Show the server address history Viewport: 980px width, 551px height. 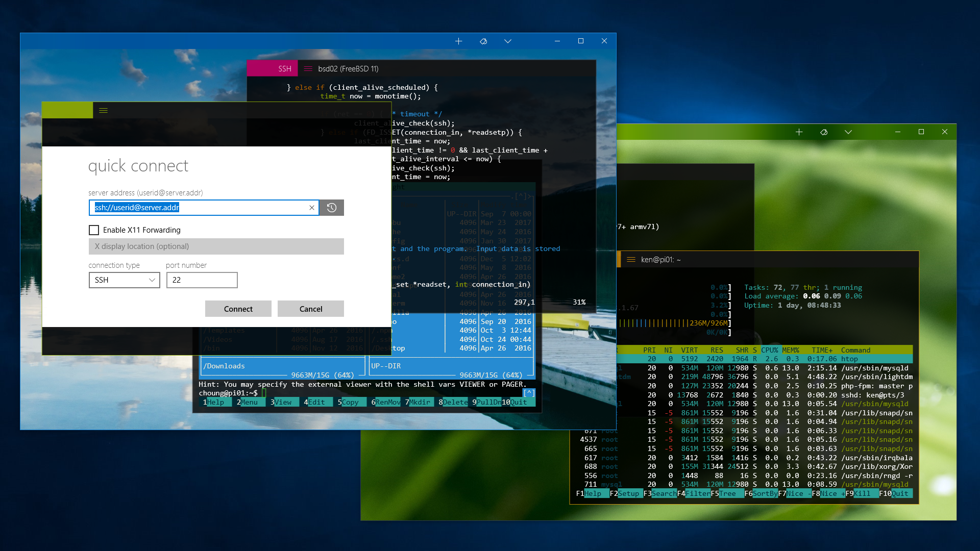pyautogui.click(x=332, y=208)
